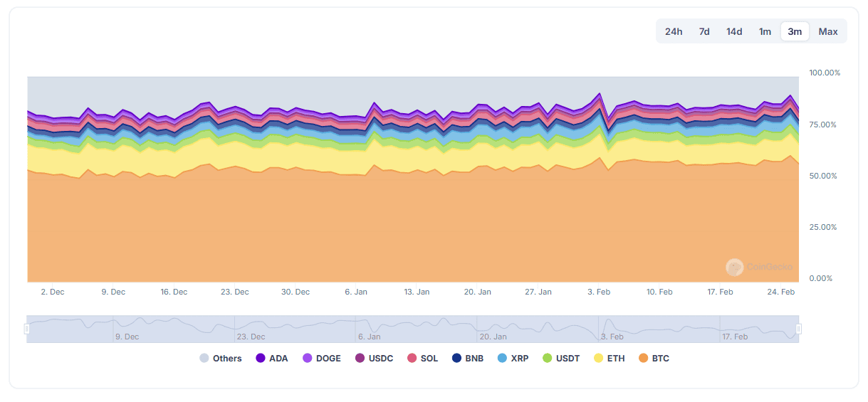Show Max time range
Screen dimensions: 868x402
click(x=828, y=31)
